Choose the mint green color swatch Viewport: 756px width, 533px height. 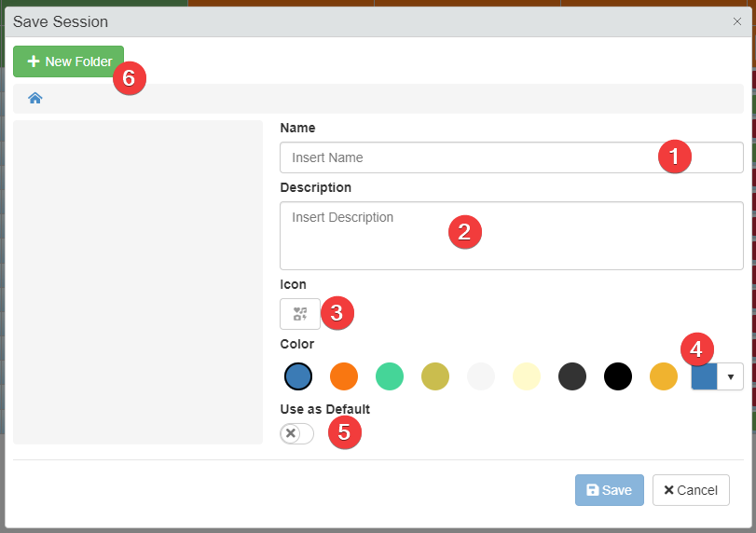point(390,376)
